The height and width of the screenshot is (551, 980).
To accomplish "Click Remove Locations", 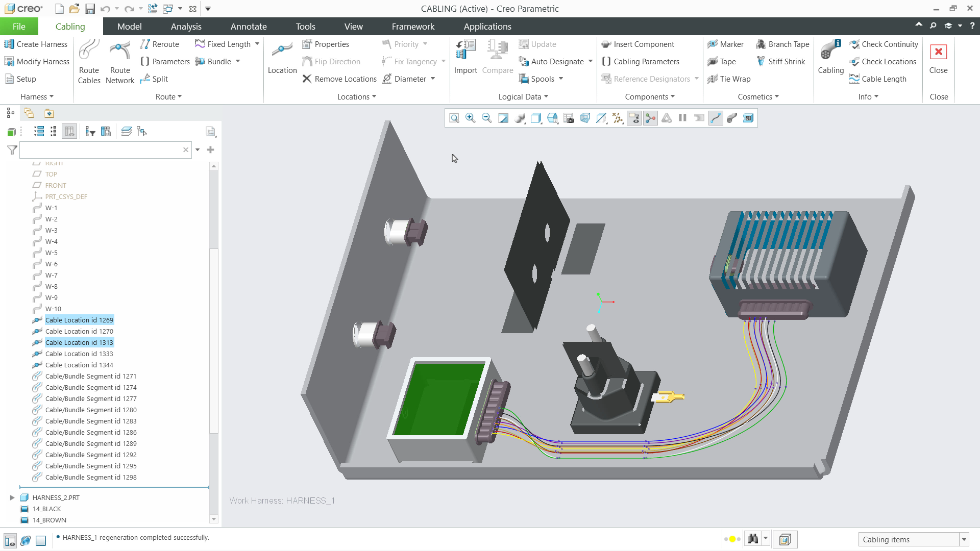I will [339, 79].
